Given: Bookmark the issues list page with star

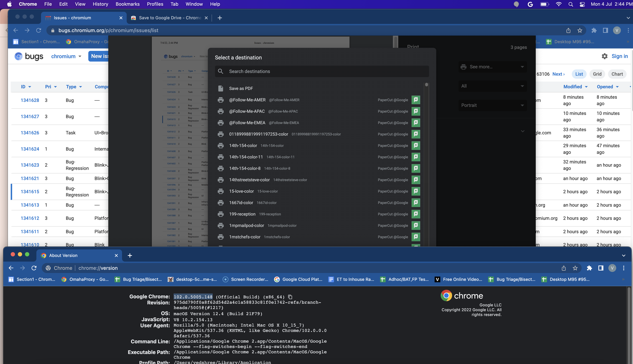Looking at the screenshot, I should click(x=580, y=30).
